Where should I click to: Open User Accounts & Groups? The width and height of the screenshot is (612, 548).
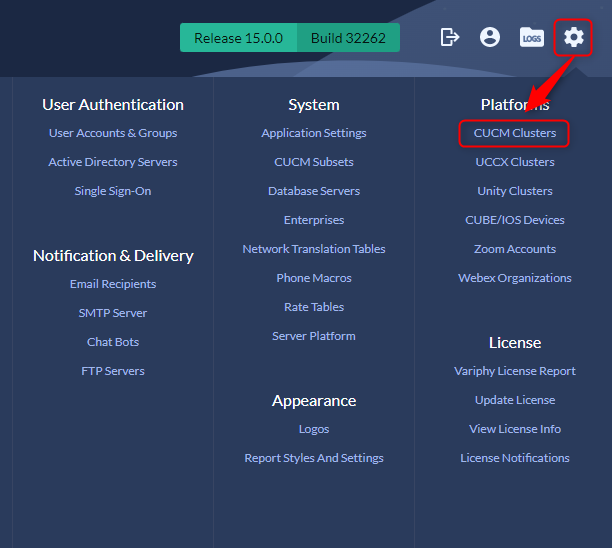pyautogui.click(x=113, y=133)
